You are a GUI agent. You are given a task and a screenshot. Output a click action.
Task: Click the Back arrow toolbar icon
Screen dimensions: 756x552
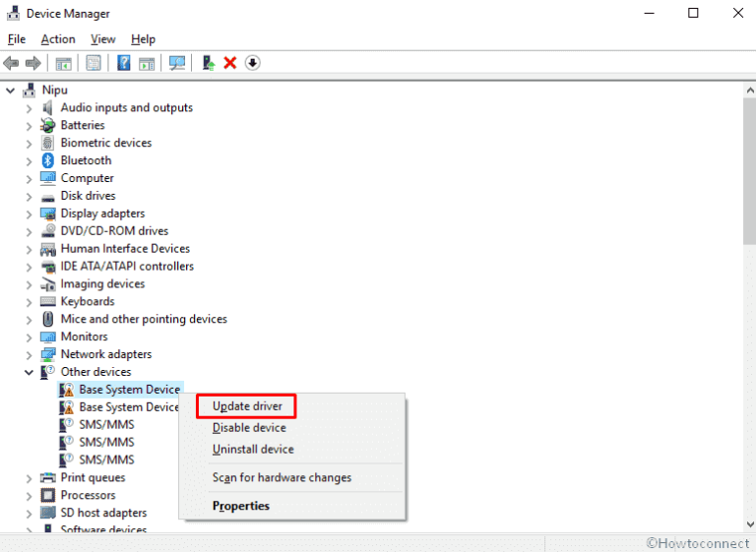point(11,63)
